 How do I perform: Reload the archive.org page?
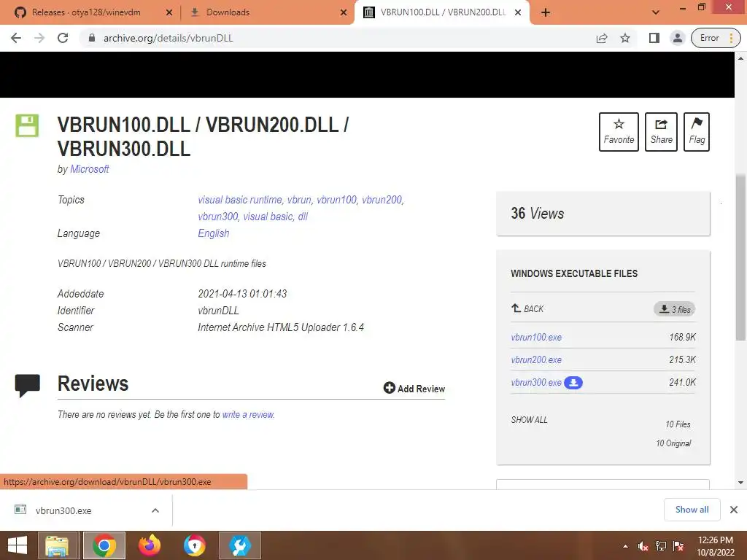(x=63, y=38)
